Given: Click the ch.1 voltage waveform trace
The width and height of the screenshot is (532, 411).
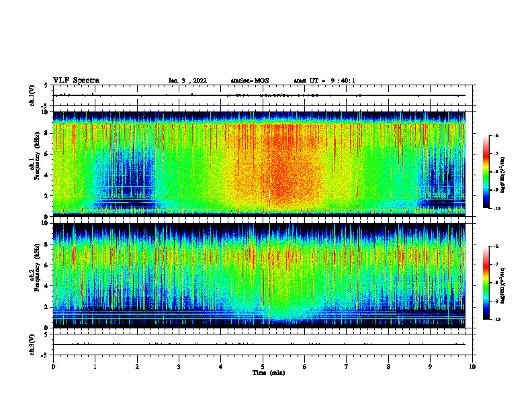Looking at the screenshot, I should coord(260,95).
